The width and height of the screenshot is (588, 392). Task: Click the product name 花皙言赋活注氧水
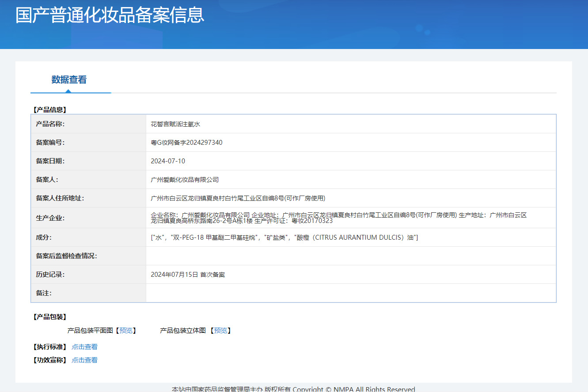click(175, 124)
